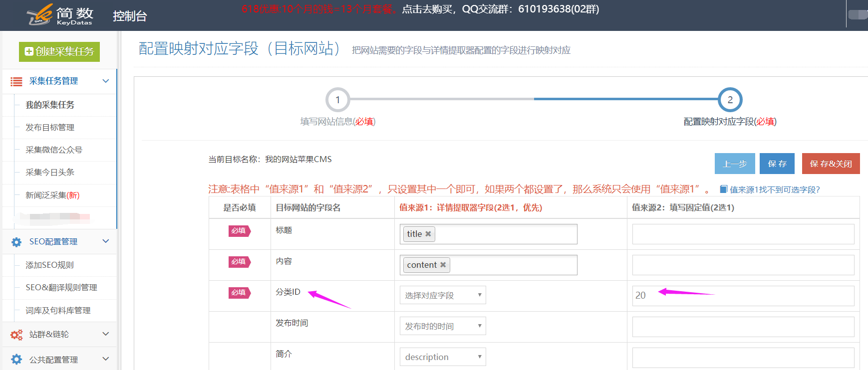Click the gears icon beside 站群&链轮
The image size is (868, 370).
pos(16,335)
